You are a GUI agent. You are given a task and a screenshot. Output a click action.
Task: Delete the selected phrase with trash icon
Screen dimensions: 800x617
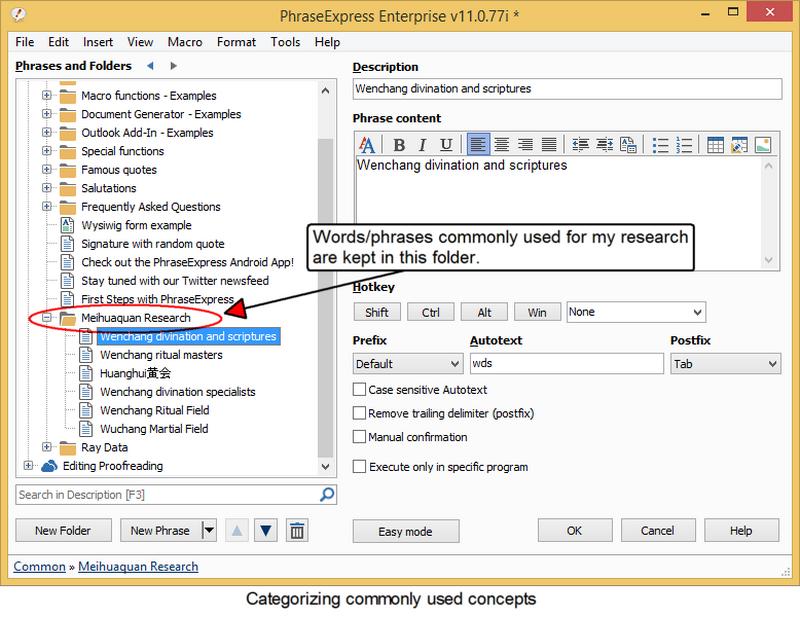297,531
